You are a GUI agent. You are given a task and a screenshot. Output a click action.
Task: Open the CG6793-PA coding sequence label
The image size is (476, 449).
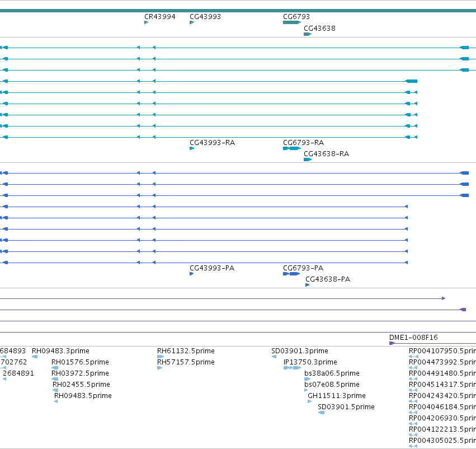(303, 268)
